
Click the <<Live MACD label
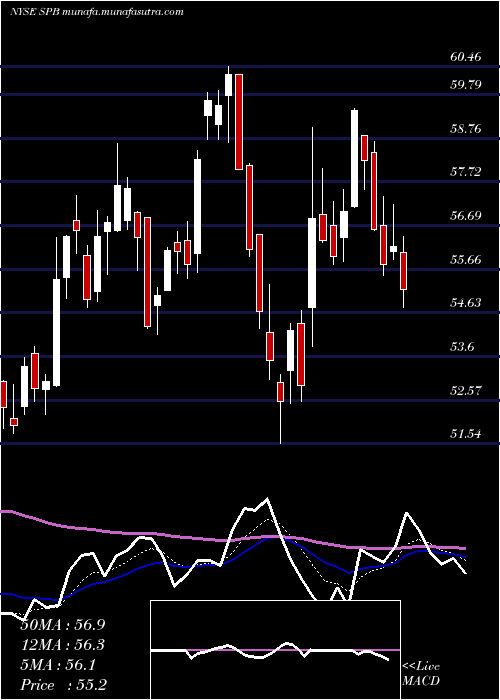pos(421,674)
